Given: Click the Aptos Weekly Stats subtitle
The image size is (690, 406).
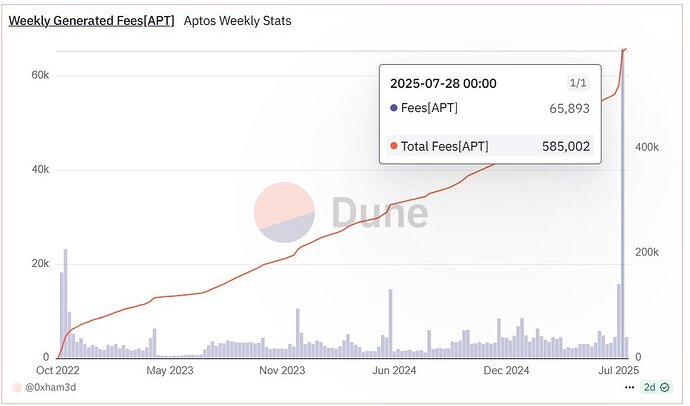Looking at the screenshot, I should [x=238, y=21].
